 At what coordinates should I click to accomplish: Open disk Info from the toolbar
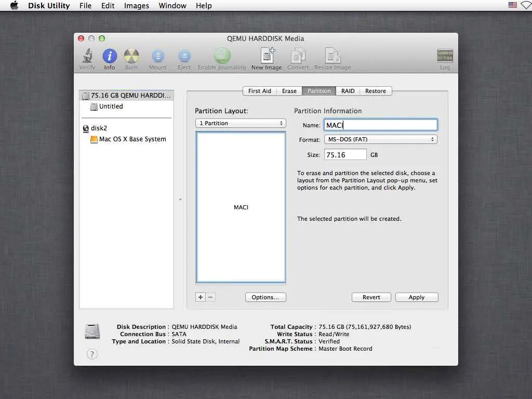pos(110,59)
